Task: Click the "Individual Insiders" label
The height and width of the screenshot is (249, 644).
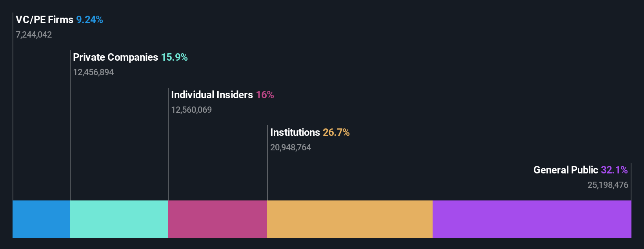Action: tap(212, 95)
